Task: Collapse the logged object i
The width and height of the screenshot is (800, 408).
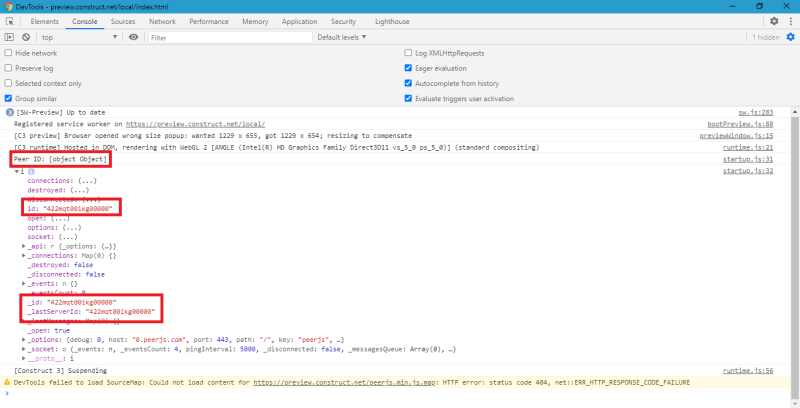Action: 17,171
